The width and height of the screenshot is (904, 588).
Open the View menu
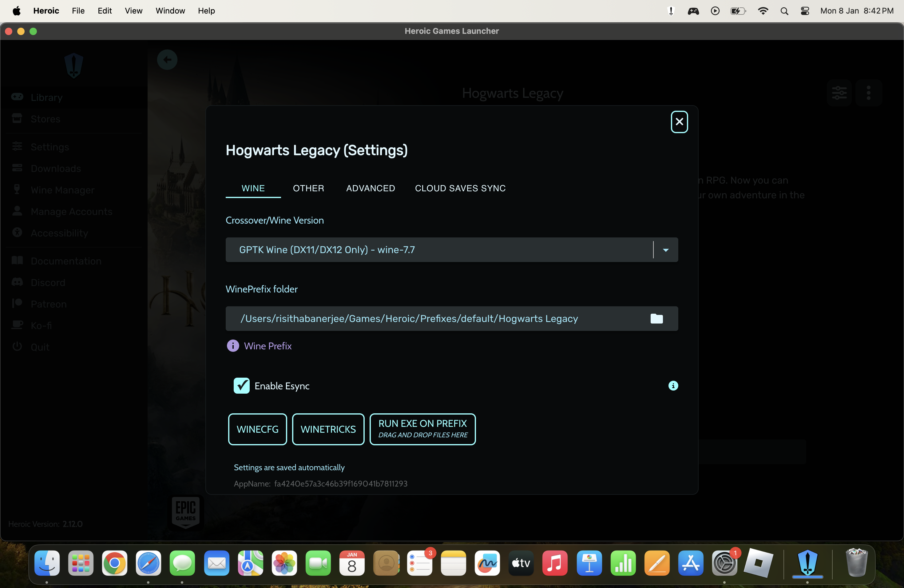133,11
